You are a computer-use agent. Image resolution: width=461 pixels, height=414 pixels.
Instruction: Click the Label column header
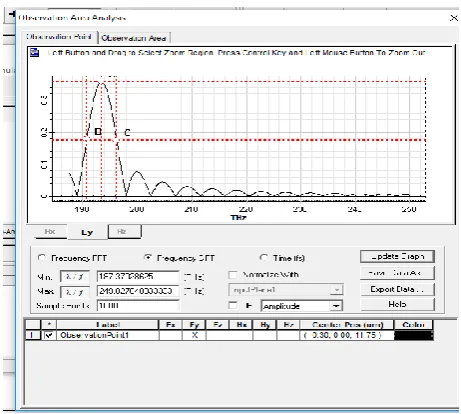click(x=107, y=325)
